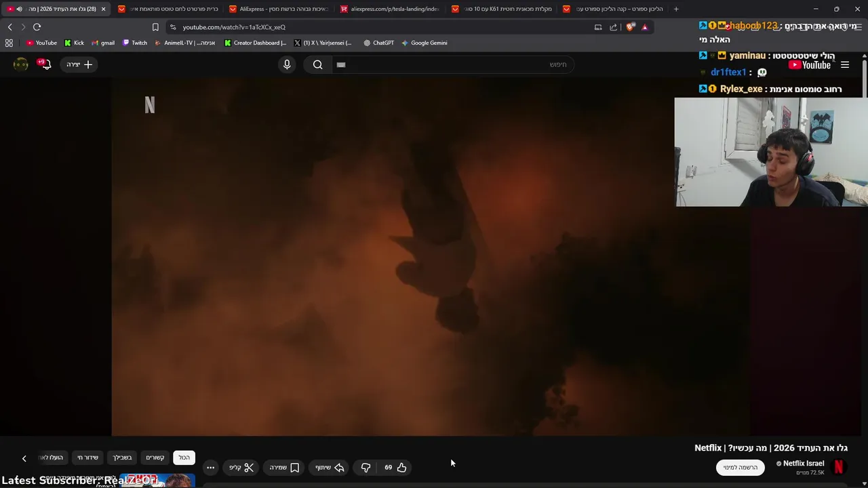The height and width of the screenshot is (488, 868).
Task: Open Creator Dashboard bookmark
Action: 255,43
